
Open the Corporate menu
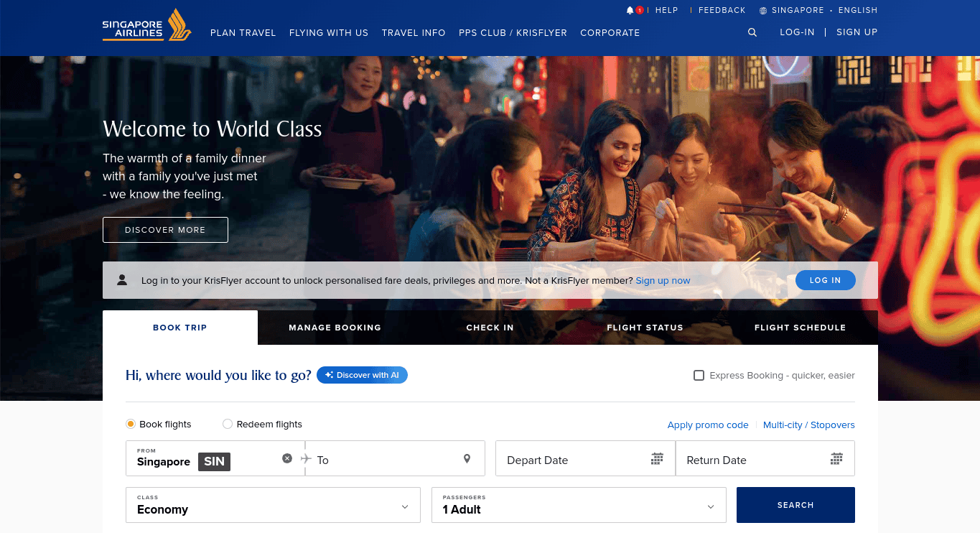(610, 32)
